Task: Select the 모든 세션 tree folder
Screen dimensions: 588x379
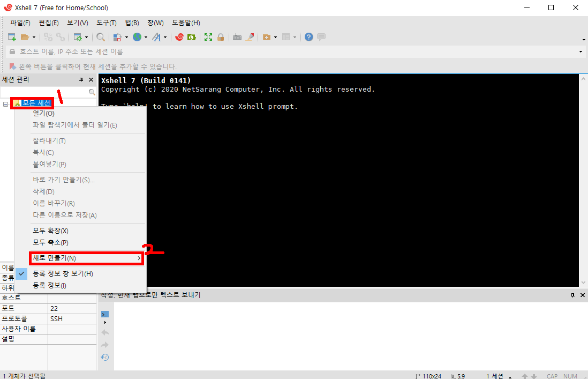Action: click(36, 103)
